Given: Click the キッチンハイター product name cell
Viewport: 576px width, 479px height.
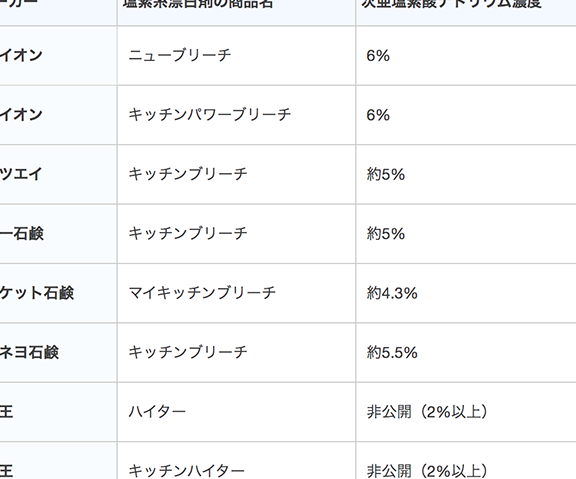Looking at the screenshot, I should point(236,461).
